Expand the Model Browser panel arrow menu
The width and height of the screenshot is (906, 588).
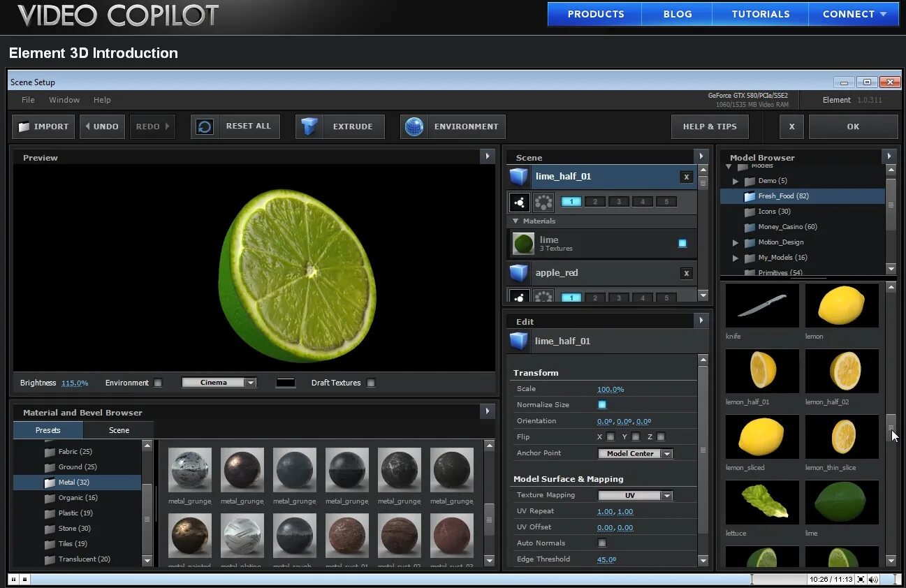[x=889, y=156]
